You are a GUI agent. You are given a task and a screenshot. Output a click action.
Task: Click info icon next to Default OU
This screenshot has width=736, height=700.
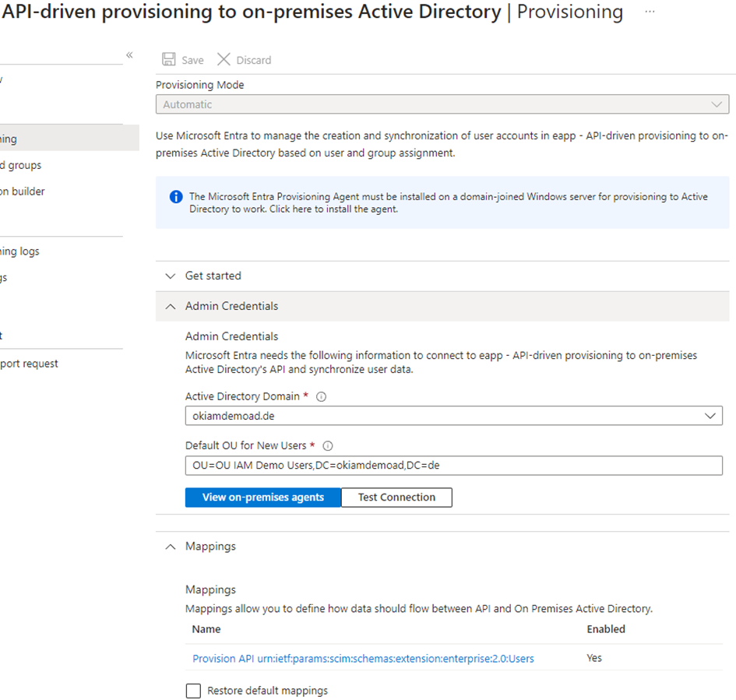[x=327, y=446]
